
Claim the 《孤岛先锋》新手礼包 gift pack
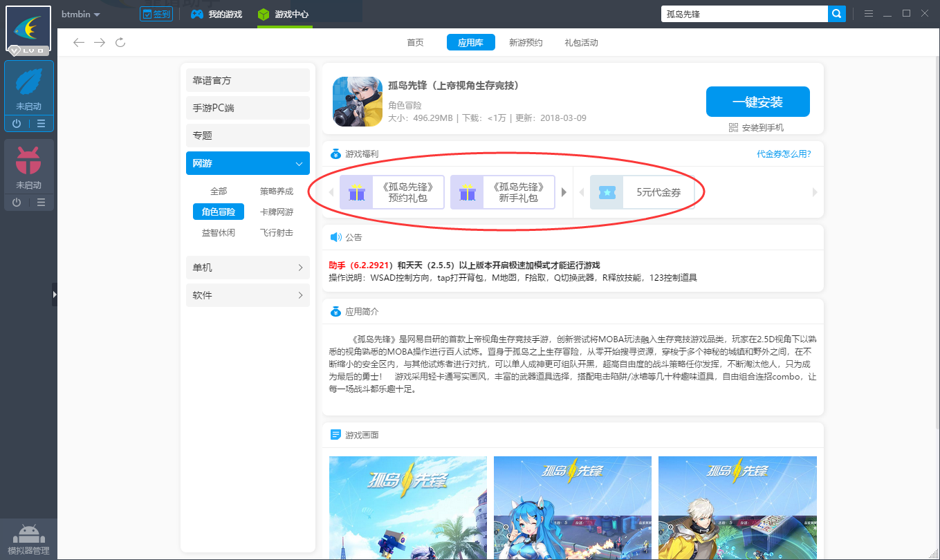point(503,192)
